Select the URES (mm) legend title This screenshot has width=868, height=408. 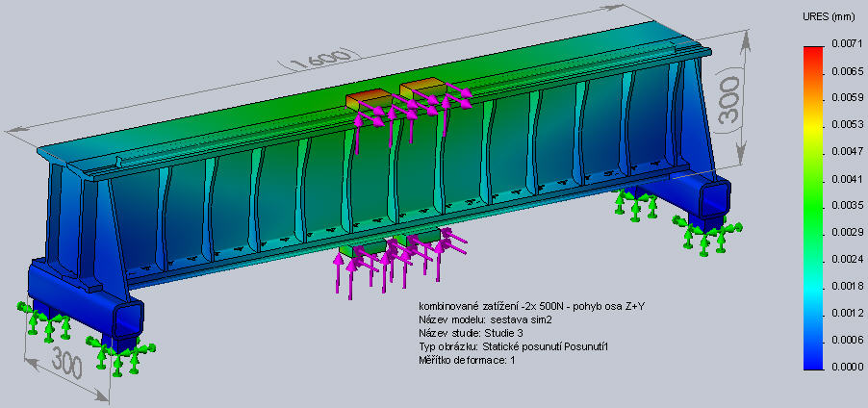(828, 17)
